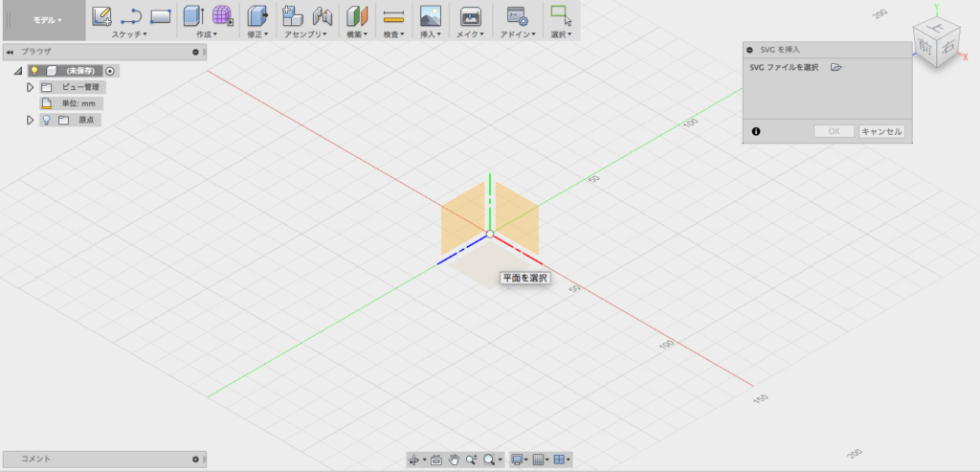Toggle lightbulb visibility of 原点 folder
Screen dimensions: 980x472
46,120
